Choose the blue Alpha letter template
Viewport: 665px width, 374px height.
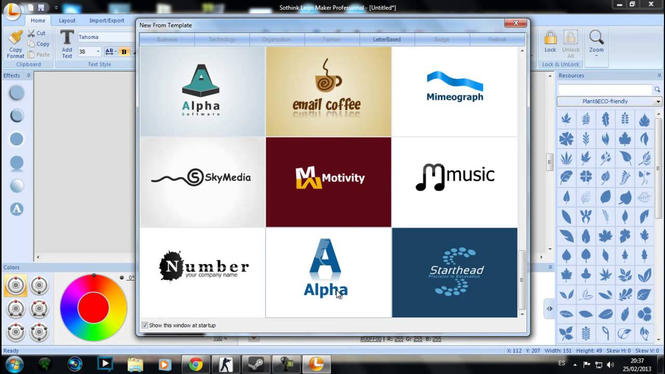pyautogui.click(x=328, y=273)
